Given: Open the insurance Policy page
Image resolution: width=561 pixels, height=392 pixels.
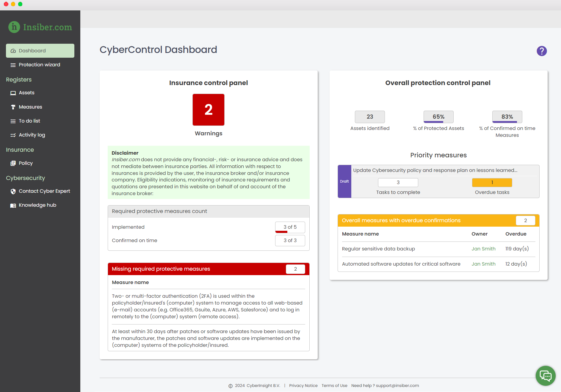Looking at the screenshot, I should click(x=25, y=163).
